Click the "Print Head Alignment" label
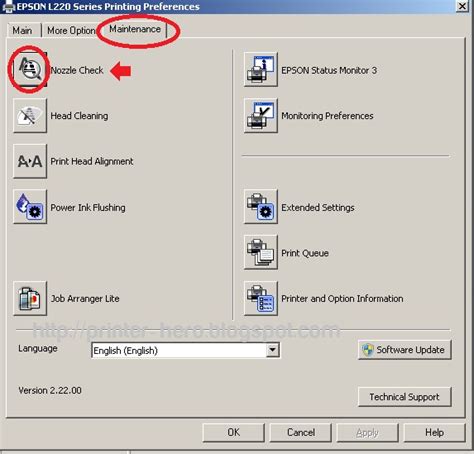 pos(92,161)
